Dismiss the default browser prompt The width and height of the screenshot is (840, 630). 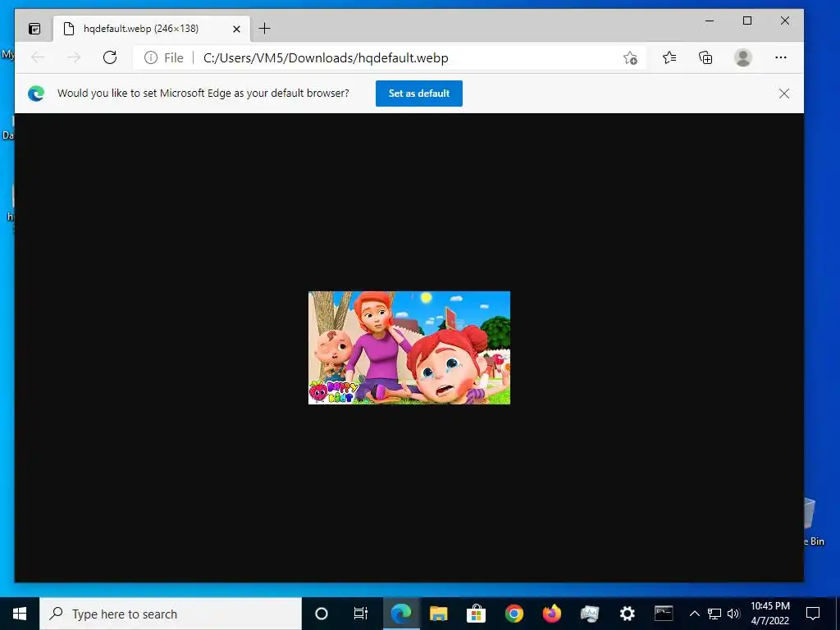[783, 94]
